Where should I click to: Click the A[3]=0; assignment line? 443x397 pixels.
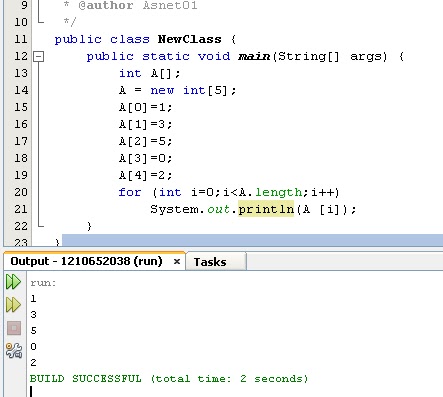click(145, 158)
